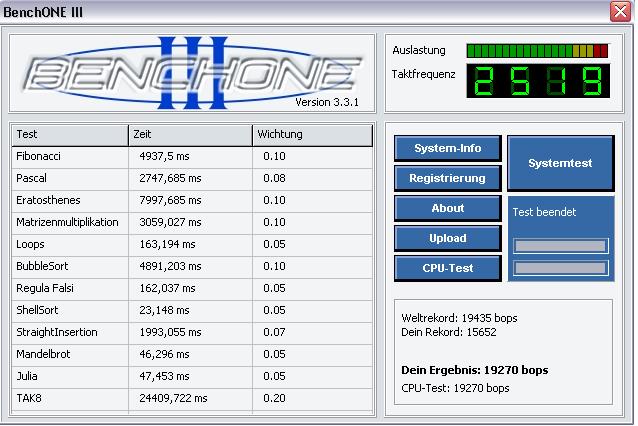638x426 pixels.
Task: Click the Test beendet status text
Action: point(544,212)
